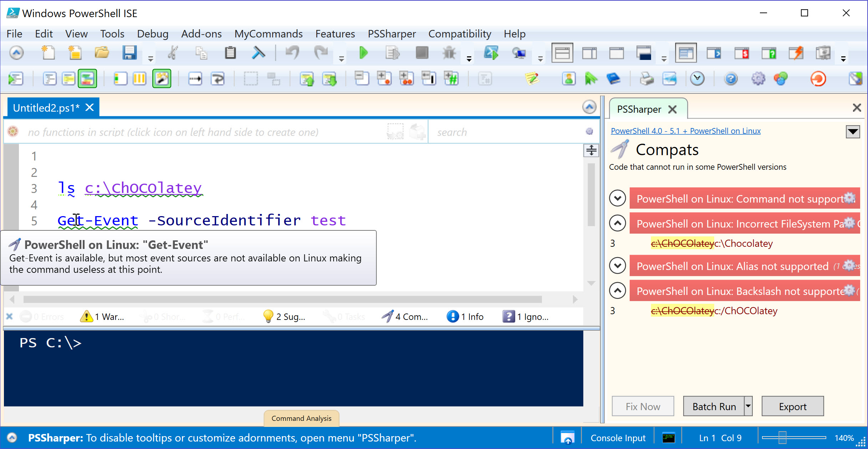This screenshot has height=449, width=868.
Task: Collapse the Incorrect FileSystem Path group
Action: pyautogui.click(x=618, y=223)
